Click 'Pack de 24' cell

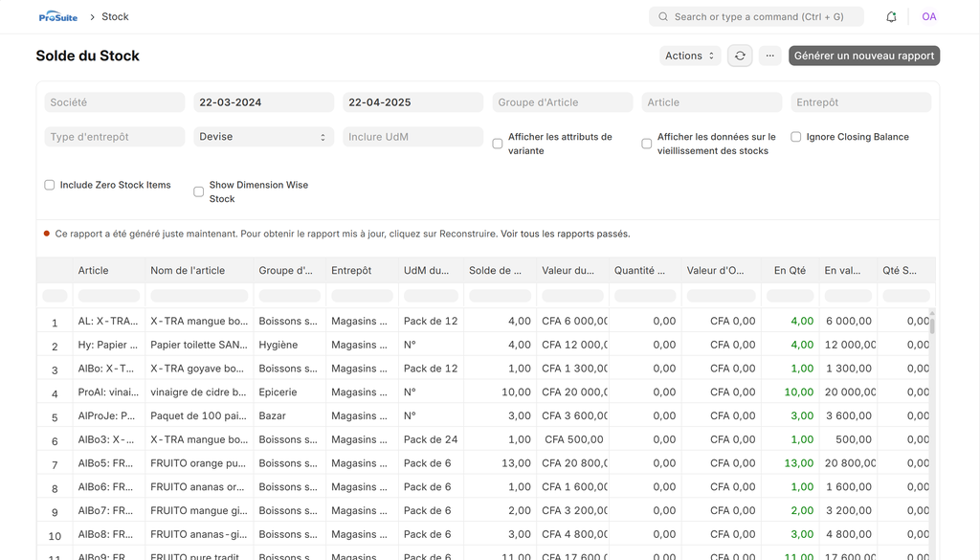pos(431,440)
